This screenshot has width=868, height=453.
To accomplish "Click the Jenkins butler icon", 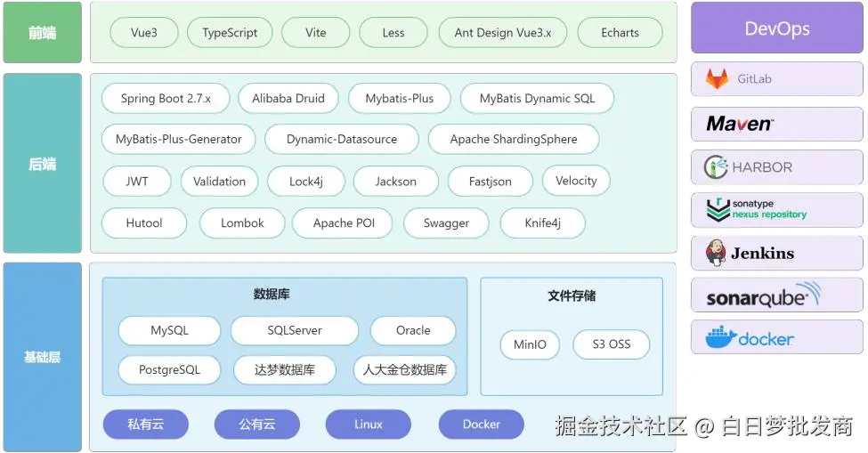I will pos(715,253).
